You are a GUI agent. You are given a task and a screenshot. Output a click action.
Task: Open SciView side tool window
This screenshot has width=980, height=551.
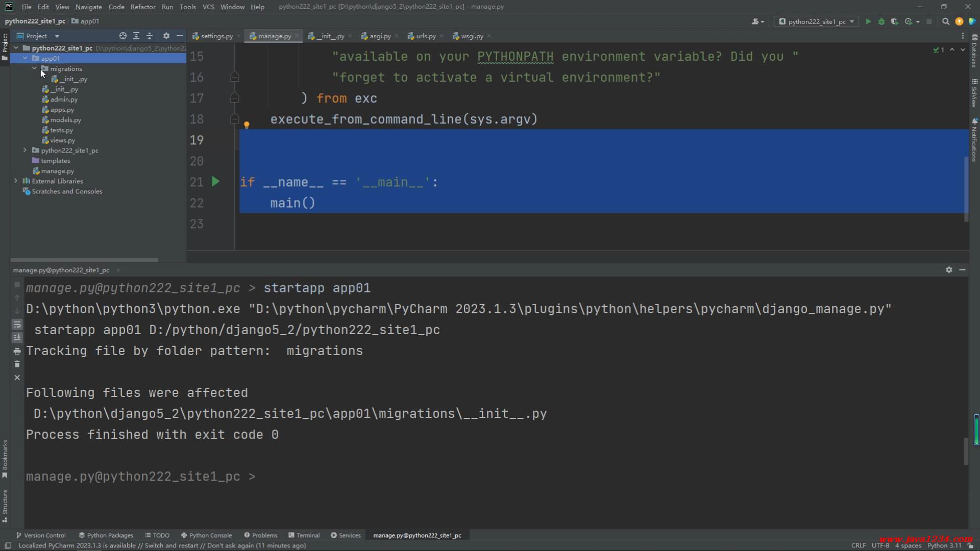(x=974, y=93)
